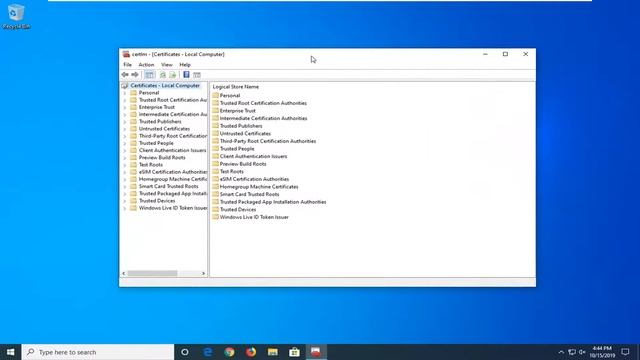The image size is (640, 360).
Task: Toggle Show/Hide Console Tree toolbar icon
Action: (149, 75)
